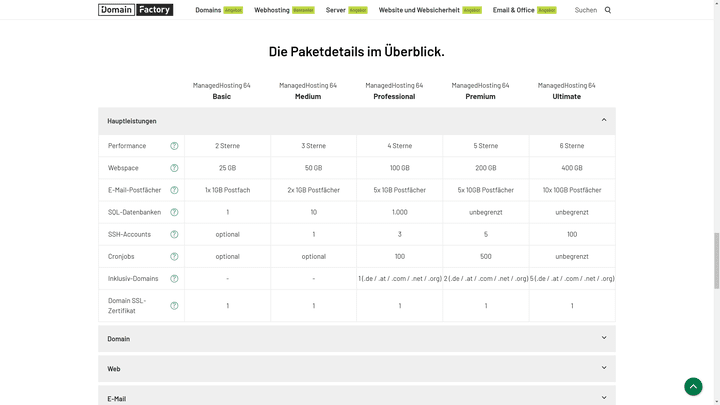Click the search magnifier icon

pos(608,10)
